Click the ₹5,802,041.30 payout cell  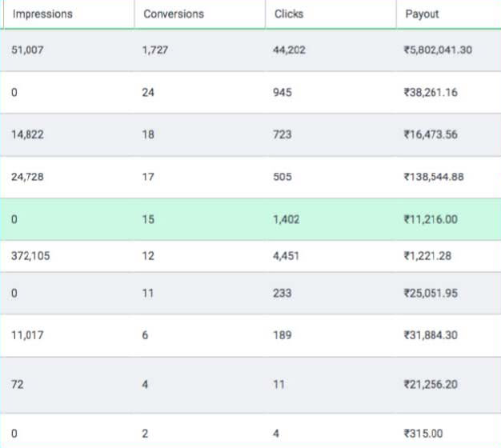point(438,50)
